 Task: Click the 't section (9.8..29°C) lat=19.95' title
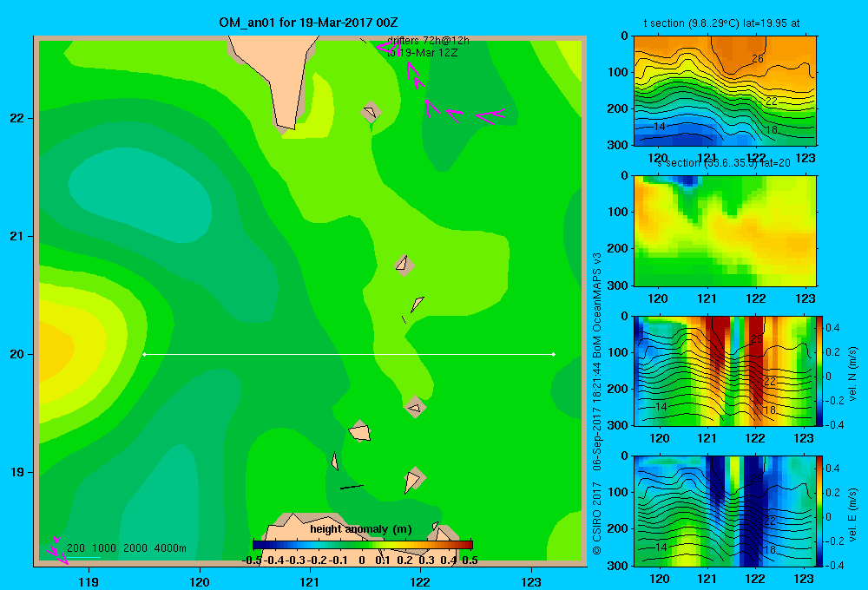[721, 23]
